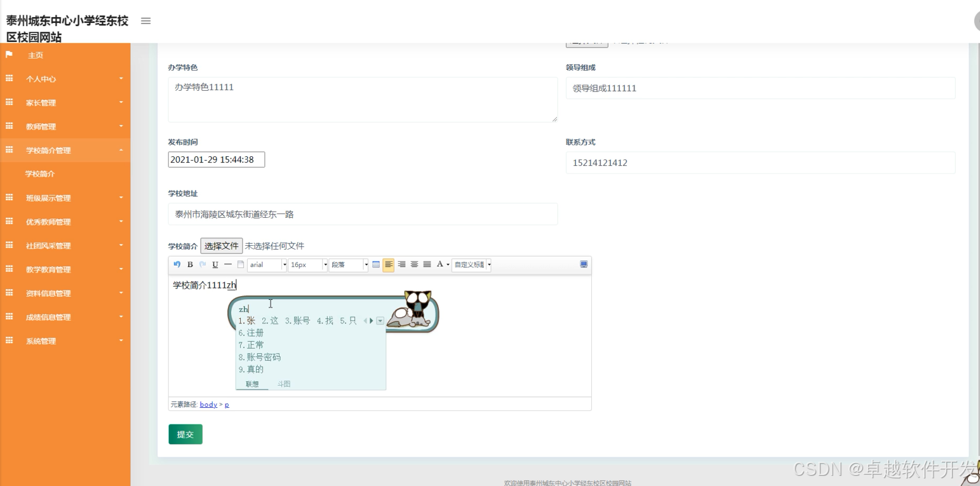The width and height of the screenshot is (980, 486).
Task: Toggle left alignment formatting
Action: [389, 265]
